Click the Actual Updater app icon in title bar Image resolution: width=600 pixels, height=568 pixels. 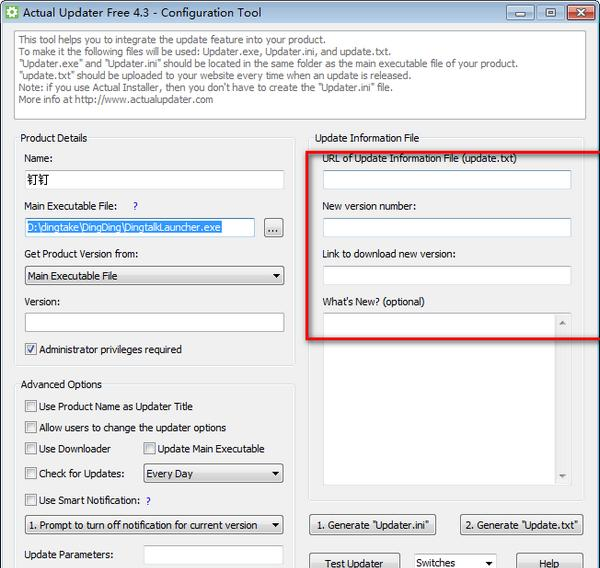[x=11, y=12]
